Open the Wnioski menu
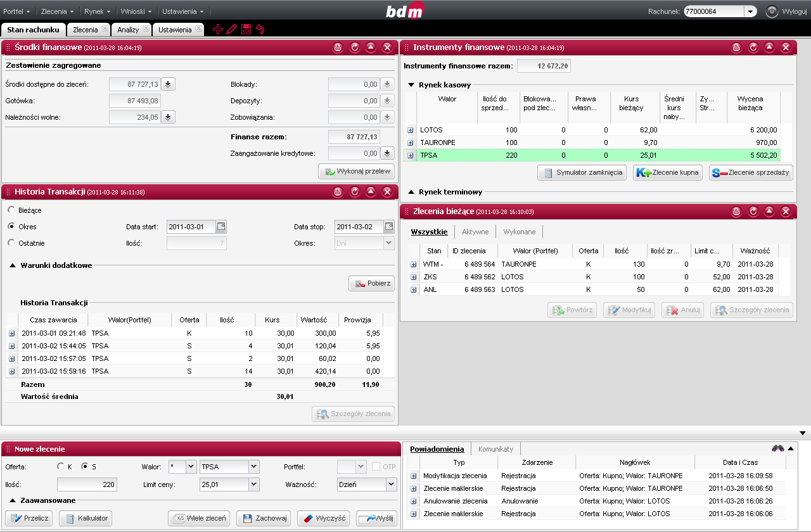The height and width of the screenshot is (532, 811). click(x=137, y=11)
